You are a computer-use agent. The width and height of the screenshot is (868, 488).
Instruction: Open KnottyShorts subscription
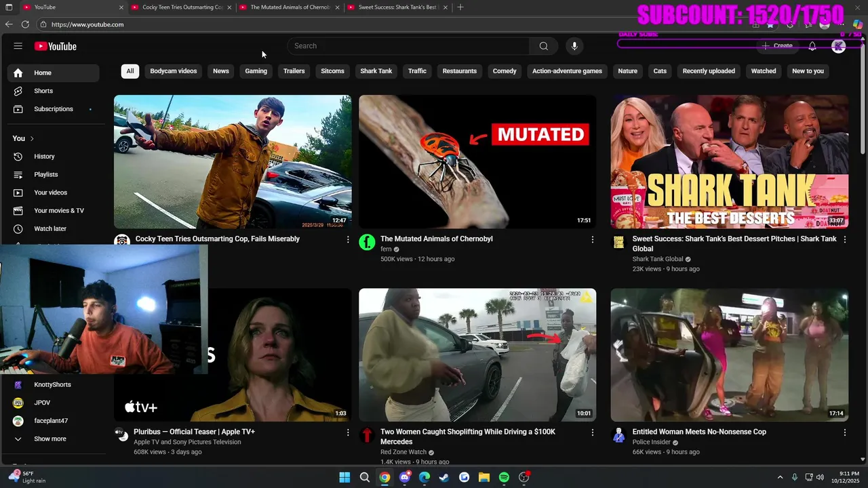[53, 385]
